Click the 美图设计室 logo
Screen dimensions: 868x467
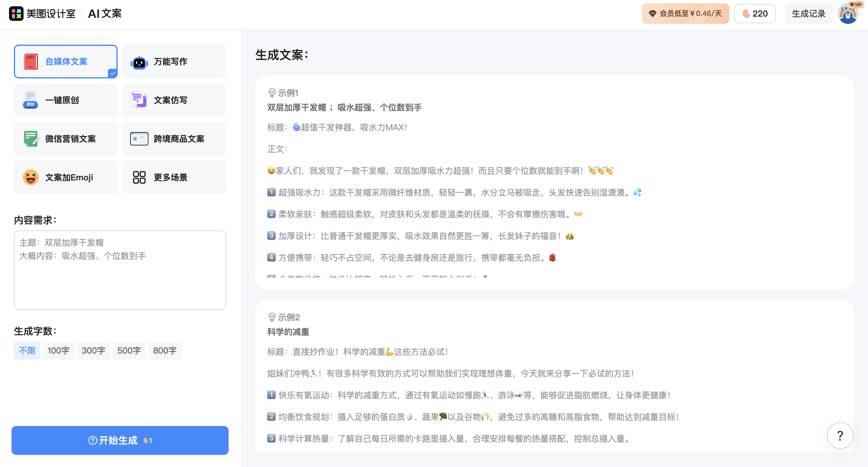43,14
